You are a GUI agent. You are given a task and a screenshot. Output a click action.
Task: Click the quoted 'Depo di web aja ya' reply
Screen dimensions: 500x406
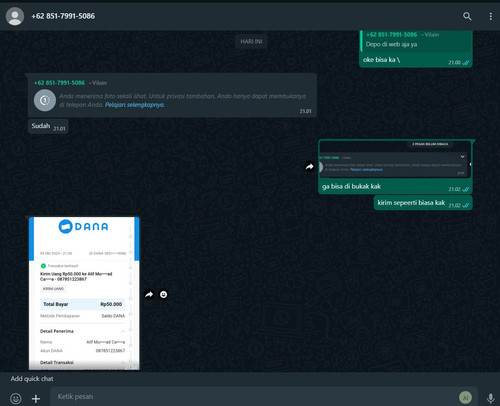point(416,41)
